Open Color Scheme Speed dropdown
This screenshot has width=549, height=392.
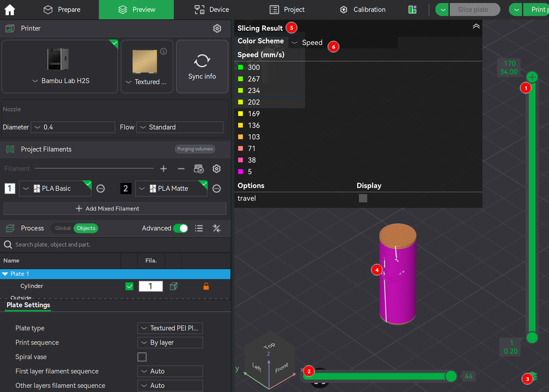[343, 43]
